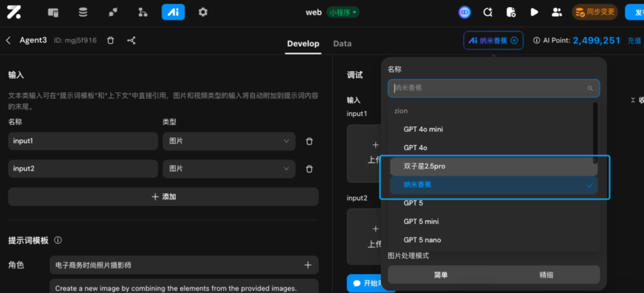Go back with arrow beside Agent3
This screenshot has height=293, width=644.
pyautogui.click(x=8, y=40)
